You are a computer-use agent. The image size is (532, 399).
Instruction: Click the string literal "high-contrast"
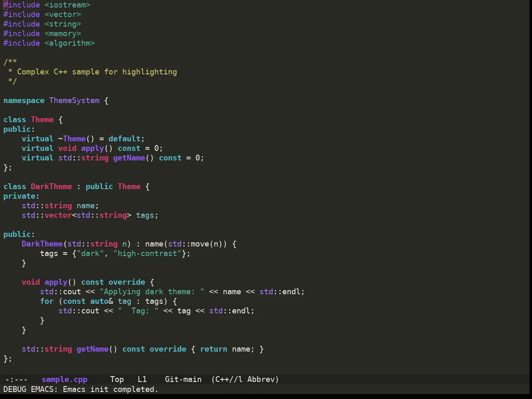pos(147,254)
